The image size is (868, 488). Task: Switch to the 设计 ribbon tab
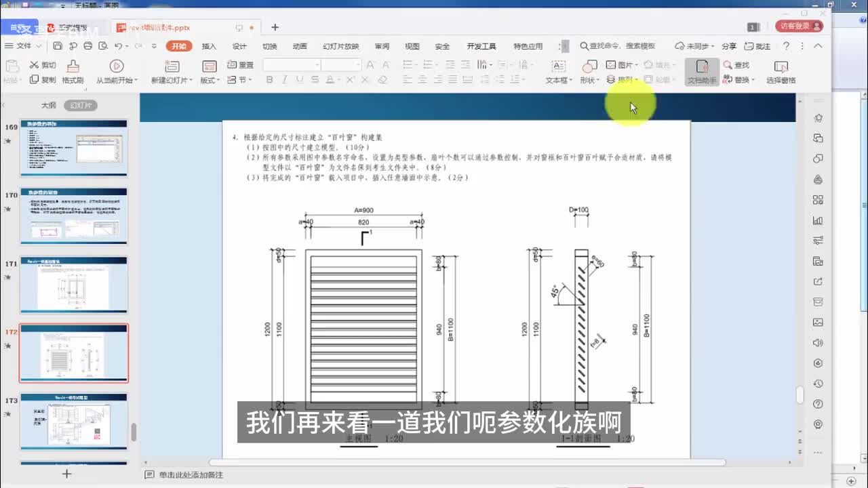tap(239, 46)
